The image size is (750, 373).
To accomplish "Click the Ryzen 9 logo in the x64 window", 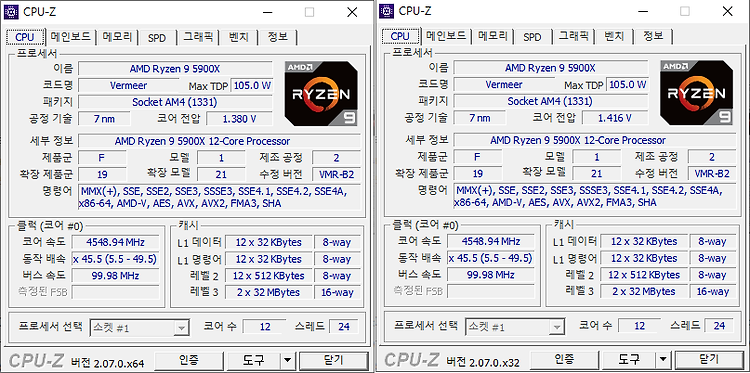I will (321, 93).
